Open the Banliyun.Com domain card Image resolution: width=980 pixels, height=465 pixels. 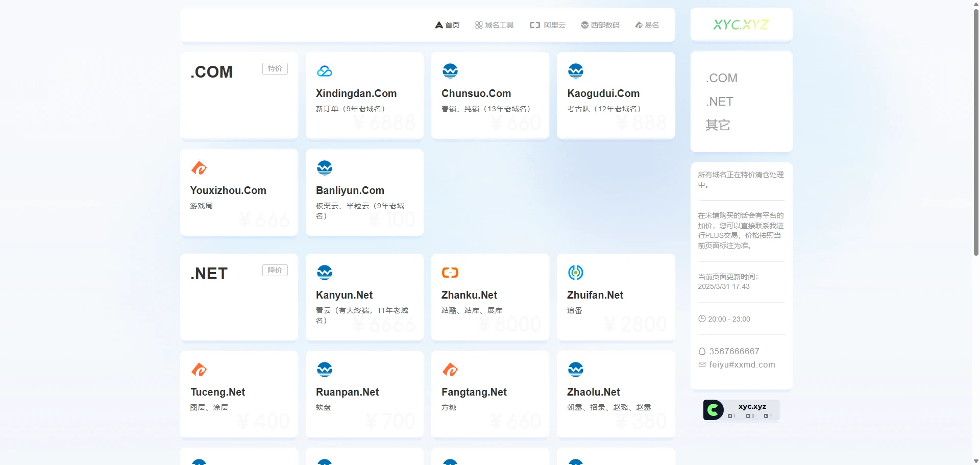pos(364,192)
